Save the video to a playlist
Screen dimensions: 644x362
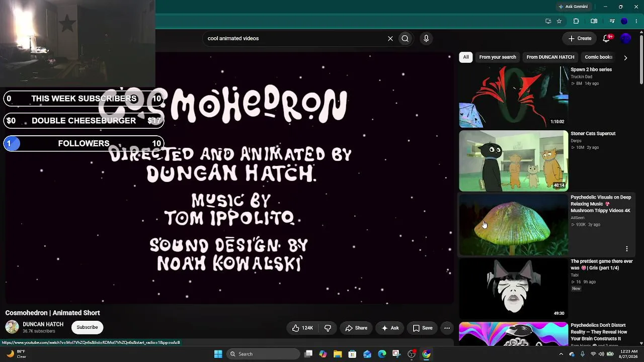(423, 328)
